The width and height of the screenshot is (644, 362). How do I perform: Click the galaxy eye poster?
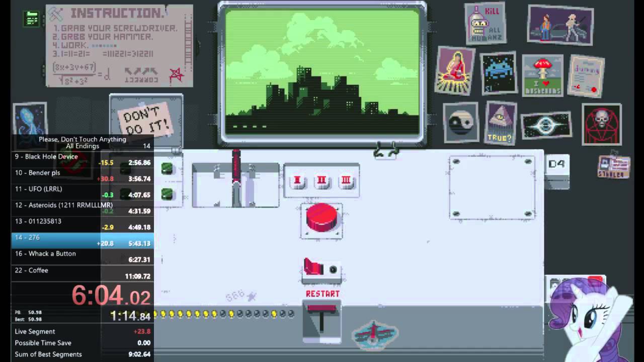546,125
